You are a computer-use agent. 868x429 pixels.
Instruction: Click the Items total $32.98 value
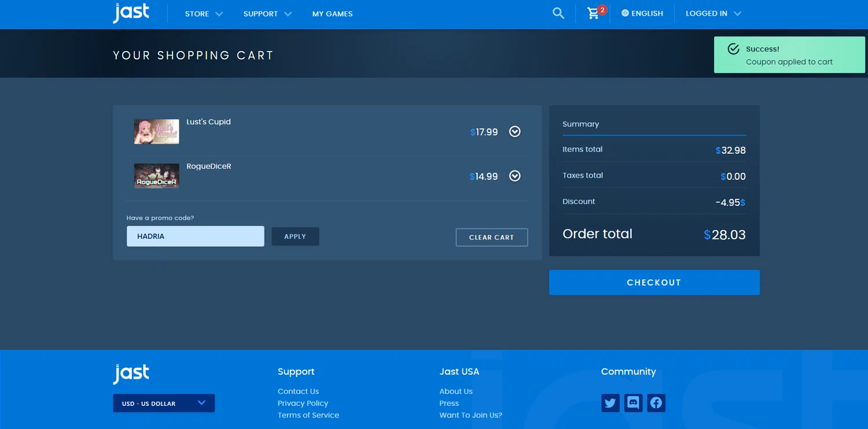(730, 150)
